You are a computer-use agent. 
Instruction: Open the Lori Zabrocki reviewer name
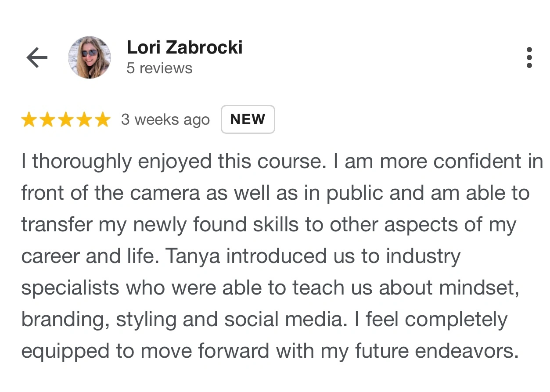[x=184, y=47]
